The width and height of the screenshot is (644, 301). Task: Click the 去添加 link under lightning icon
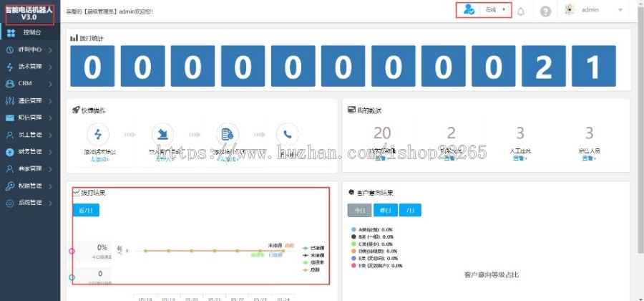pyautogui.click(x=99, y=158)
